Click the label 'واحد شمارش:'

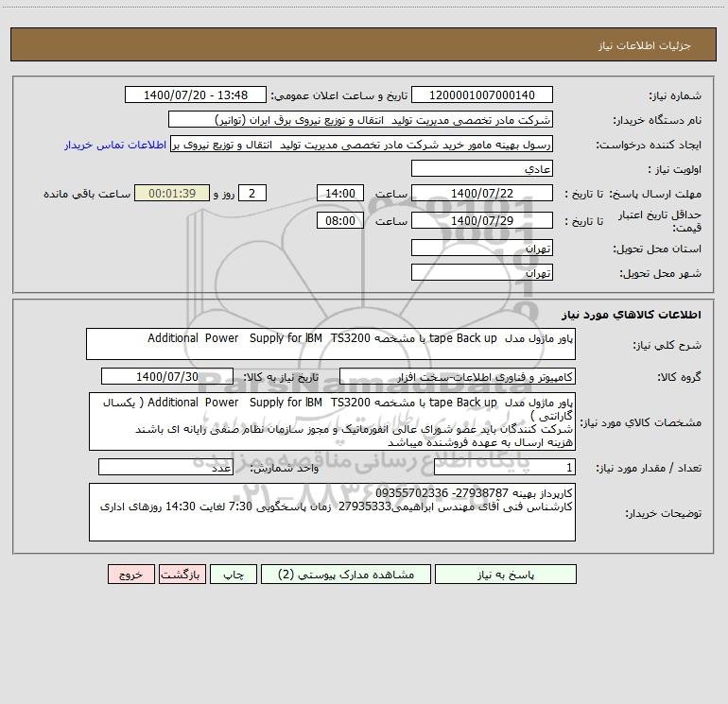[x=285, y=469]
